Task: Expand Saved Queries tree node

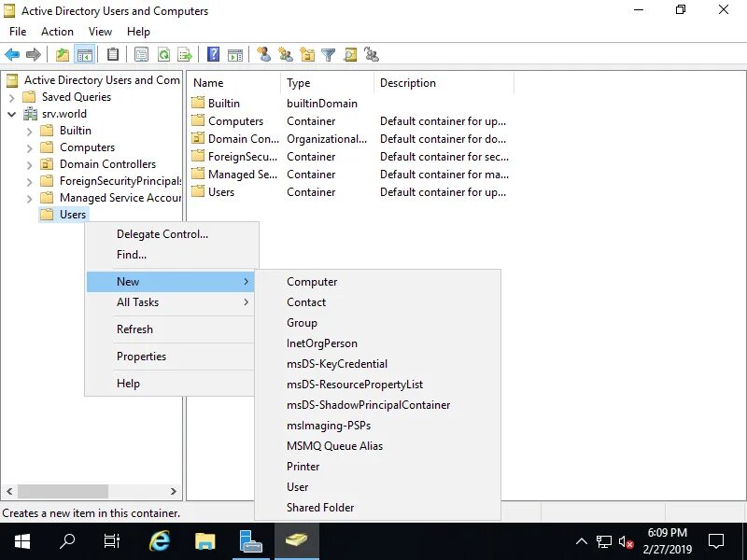Action: pos(12,98)
